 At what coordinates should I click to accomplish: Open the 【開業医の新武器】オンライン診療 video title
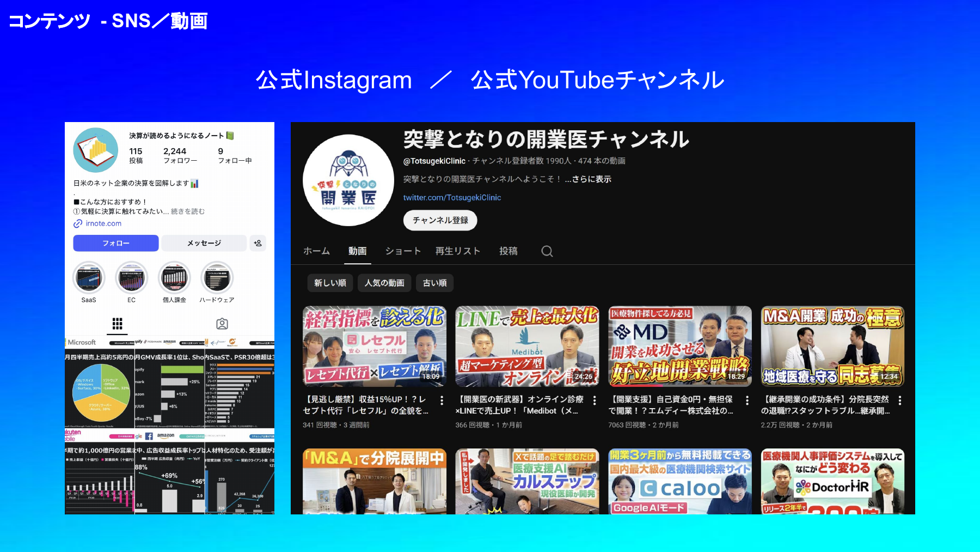[x=519, y=405]
